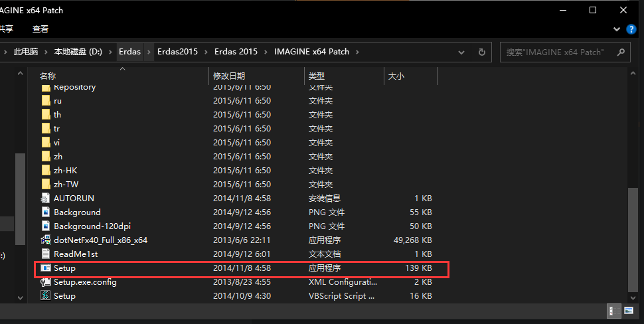The image size is (644, 324).
Task: Navigate to Erdas2015 breadcrumb
Action: coord(177,52)
